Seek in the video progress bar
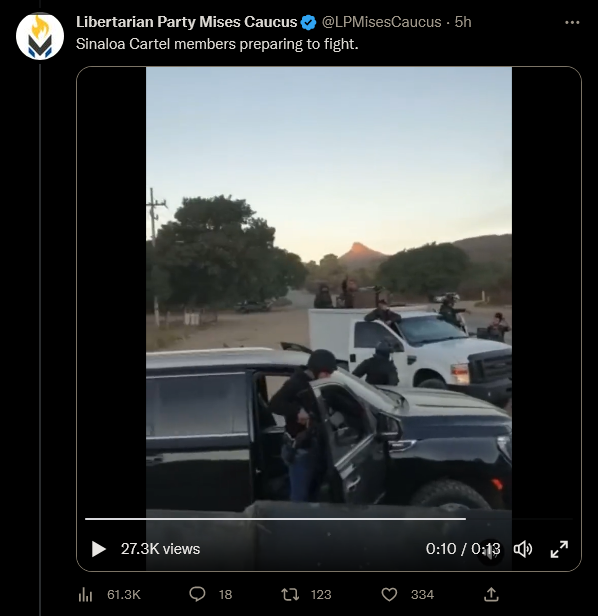 [328, 519]
